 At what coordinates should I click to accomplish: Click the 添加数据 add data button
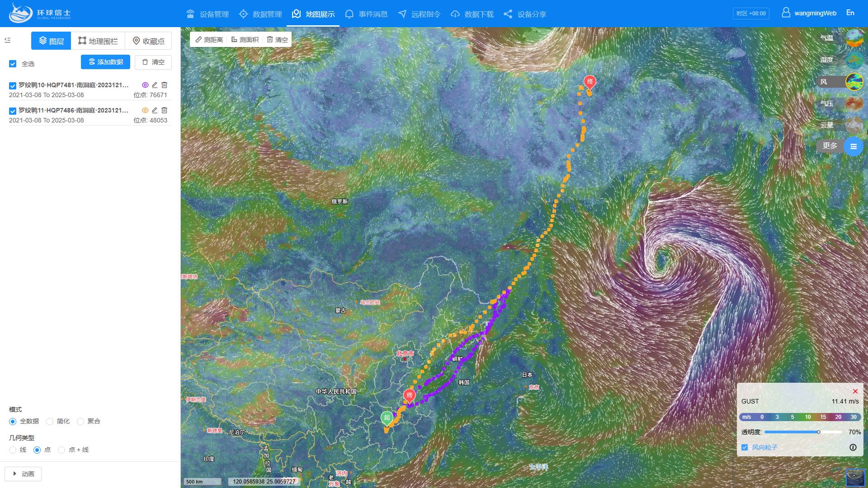(x=105, y=62)
